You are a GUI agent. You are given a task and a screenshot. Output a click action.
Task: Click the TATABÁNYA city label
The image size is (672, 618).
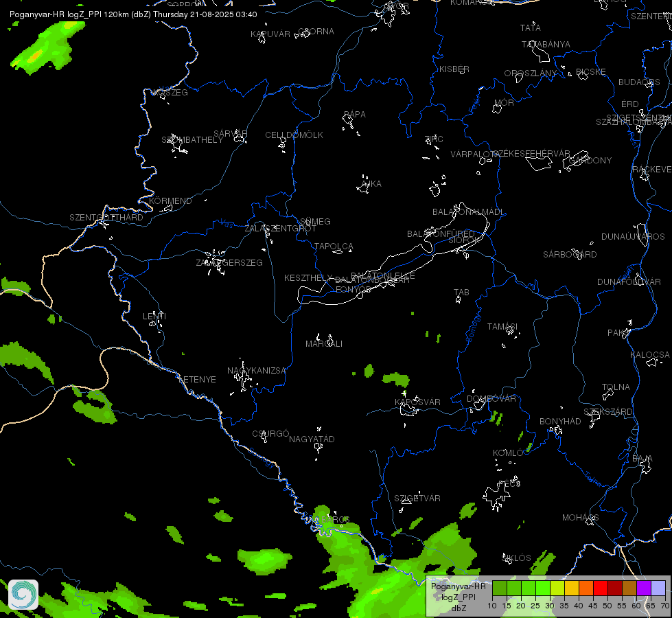tap(546, 45)
